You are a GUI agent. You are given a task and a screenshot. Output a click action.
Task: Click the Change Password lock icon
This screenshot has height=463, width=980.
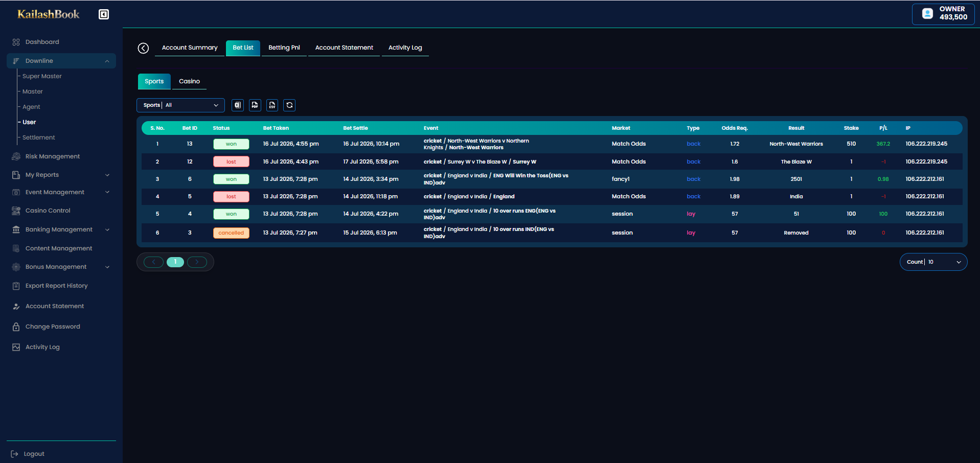(x=16, y=327)
